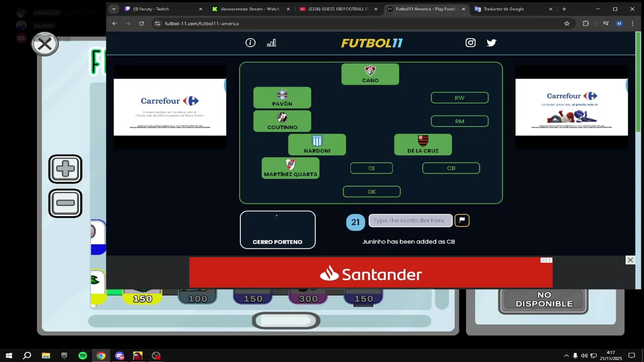Image resolution: width=644 pixels, height=362 pixels.
Task: Click the give-up flag icon
Action: (462, 220)
